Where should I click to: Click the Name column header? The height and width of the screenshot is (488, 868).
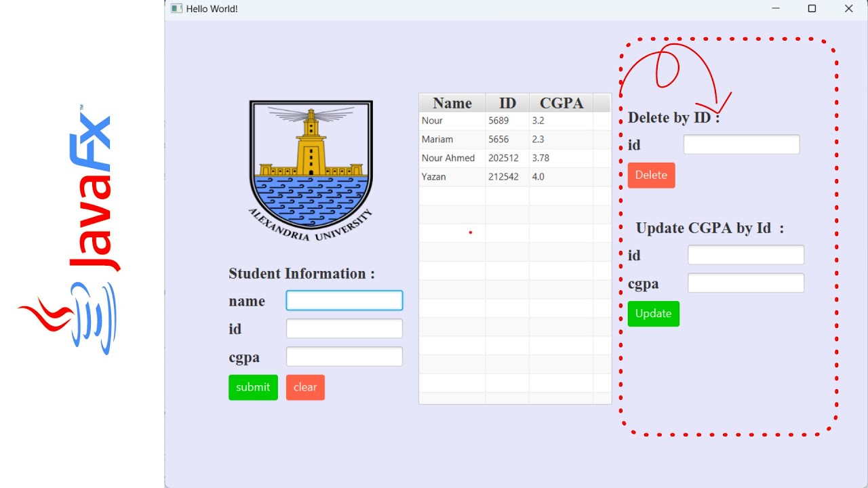point(452,103)
